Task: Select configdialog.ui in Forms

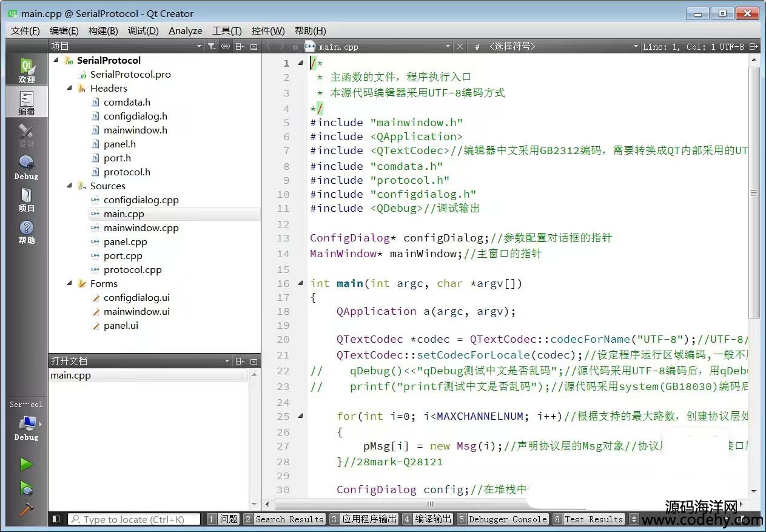Action: point(136,297)
